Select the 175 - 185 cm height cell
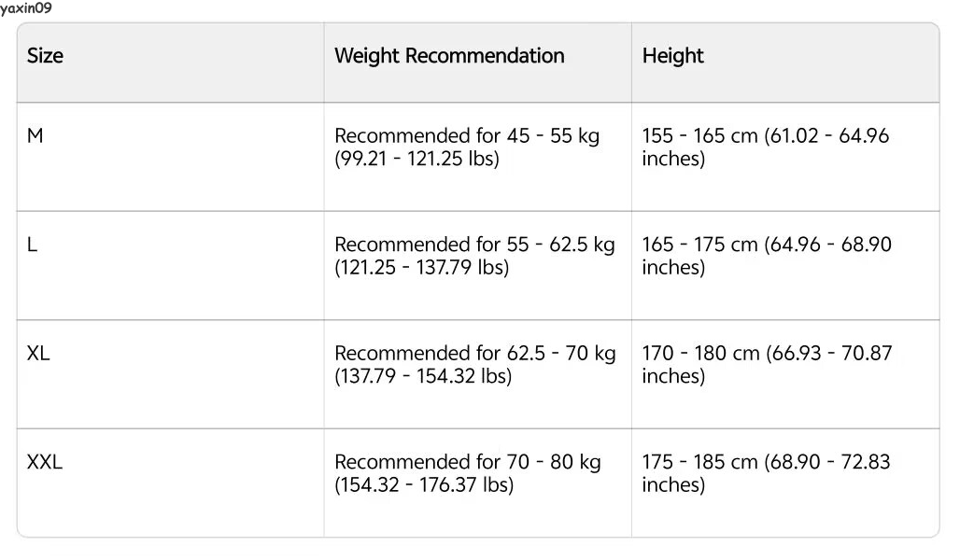Screen dimensions: 960x560 pos(766,473)
